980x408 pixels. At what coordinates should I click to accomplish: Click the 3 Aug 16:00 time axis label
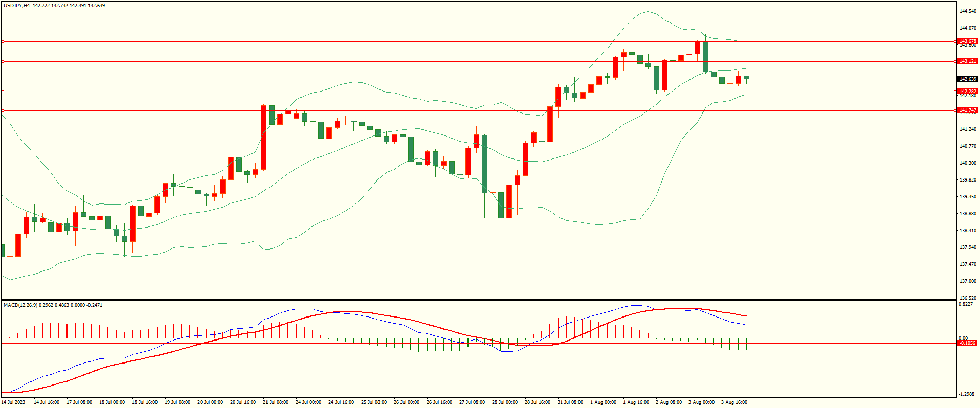tap(734, 402)
